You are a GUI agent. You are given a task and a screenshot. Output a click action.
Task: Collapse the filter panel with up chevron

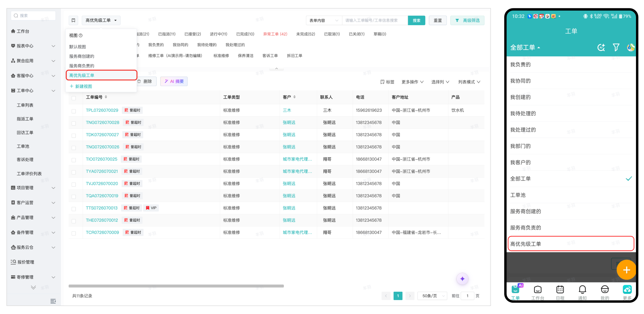[276, 68]
